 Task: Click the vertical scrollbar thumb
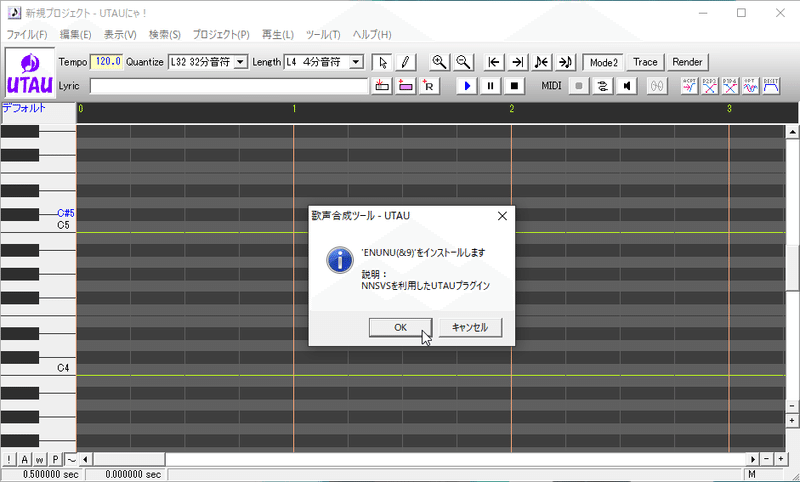coord(792,266)
